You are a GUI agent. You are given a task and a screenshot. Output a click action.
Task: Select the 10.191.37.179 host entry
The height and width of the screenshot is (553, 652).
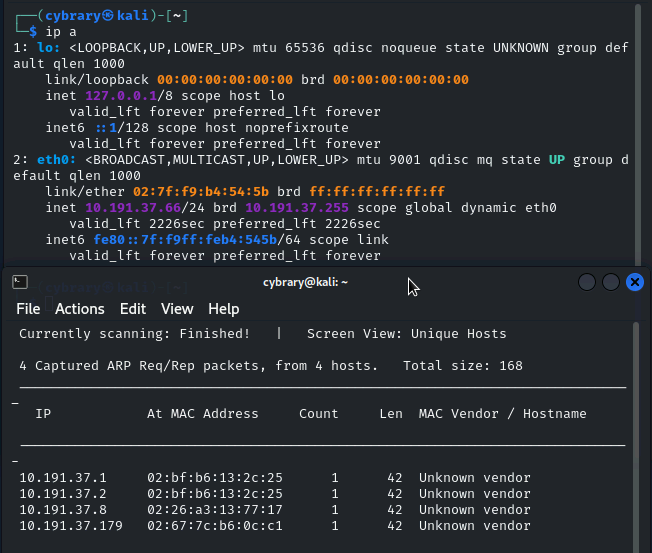[71, 526]
